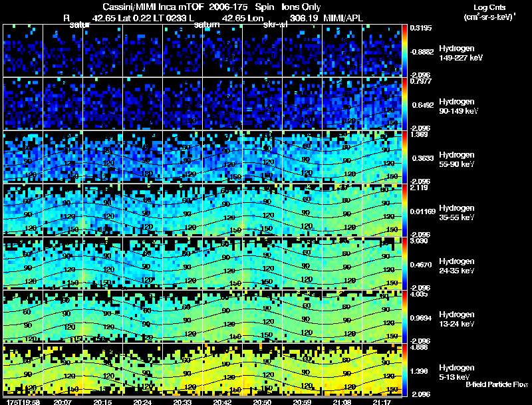Click the color bar for Hydrogen 55-90 keV
Viewport: 532px width, 405px height.
404,157
